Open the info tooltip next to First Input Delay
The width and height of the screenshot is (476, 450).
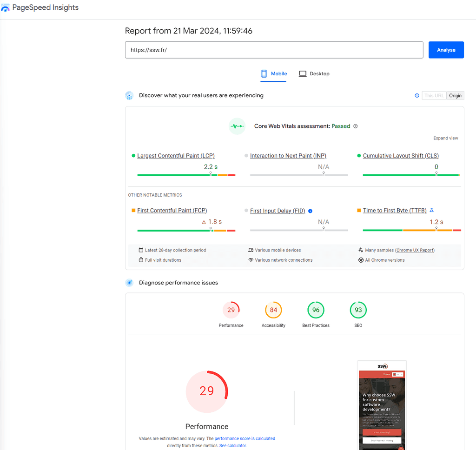coord(310,211)
